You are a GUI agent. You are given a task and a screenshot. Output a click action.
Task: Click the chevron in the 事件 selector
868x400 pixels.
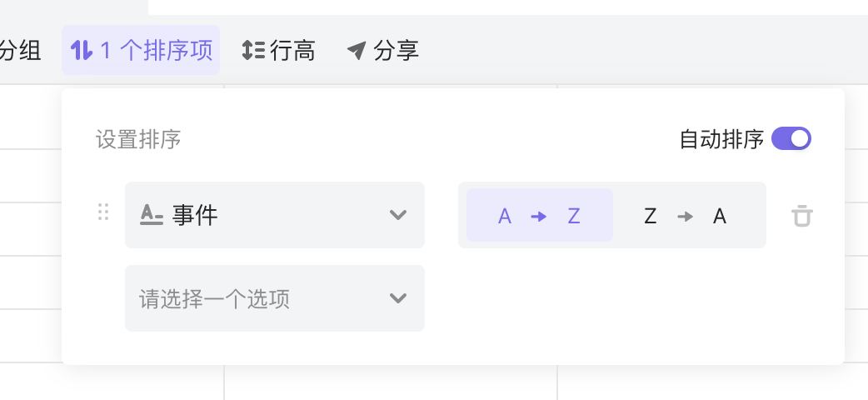click(x=398, y=215)
